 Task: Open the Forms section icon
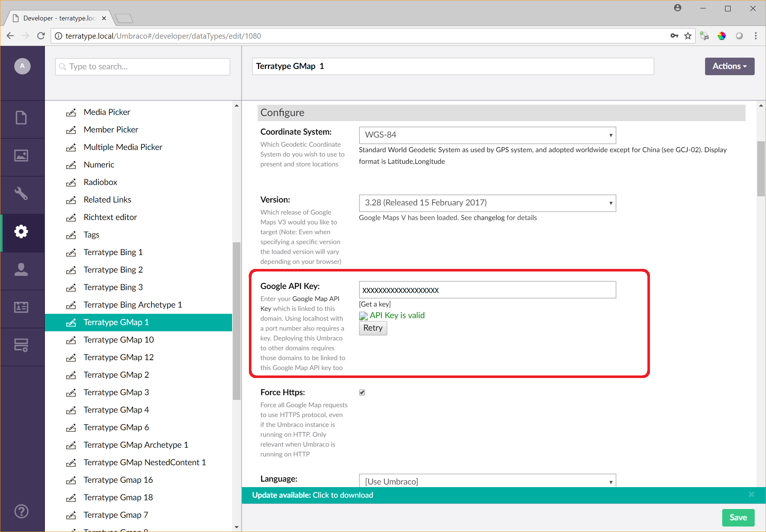pyautogui.click(x=21, y=345)
